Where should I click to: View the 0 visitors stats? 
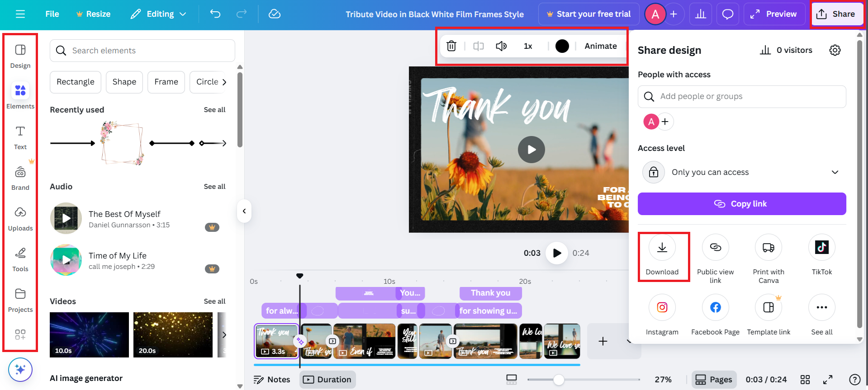point(786,50)
